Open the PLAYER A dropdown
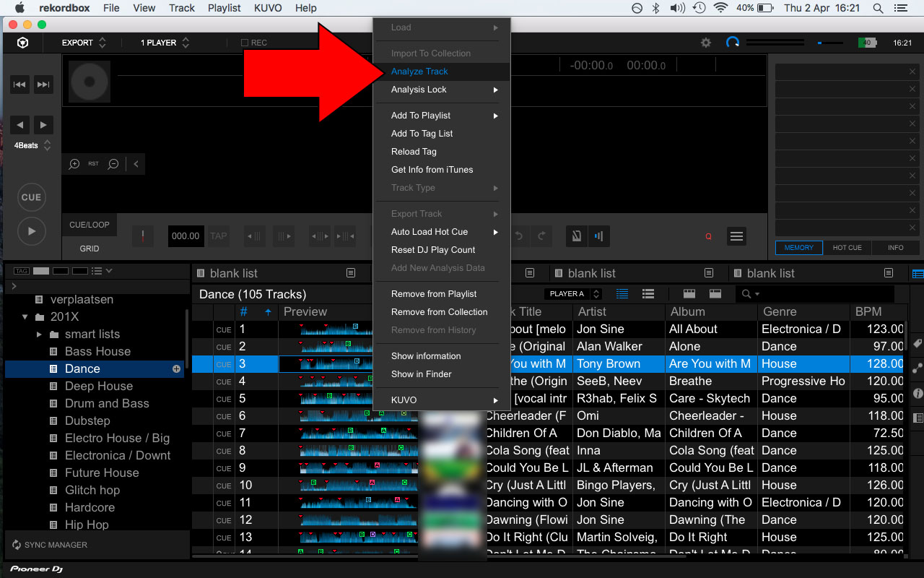This screenshot has width=924, height=578. (572, 294)
